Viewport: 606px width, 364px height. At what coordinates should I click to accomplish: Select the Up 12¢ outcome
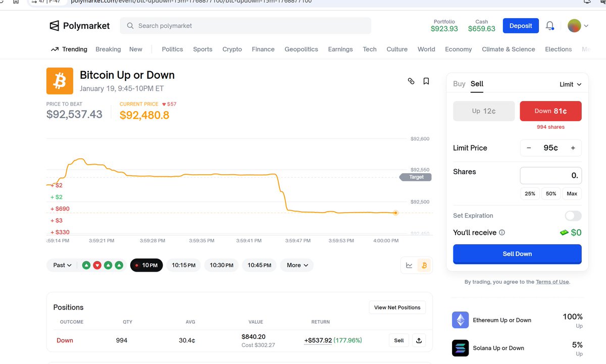click(x=484, y=111)
